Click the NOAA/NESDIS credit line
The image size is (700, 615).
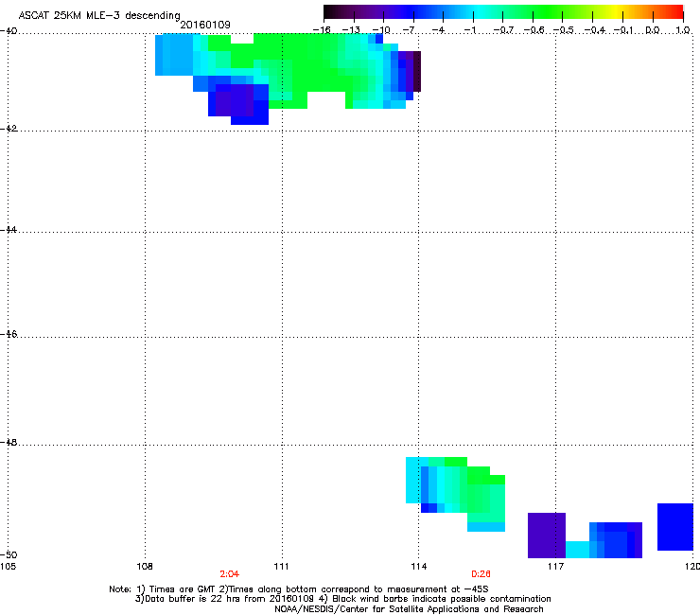click(x=409, y=609)
